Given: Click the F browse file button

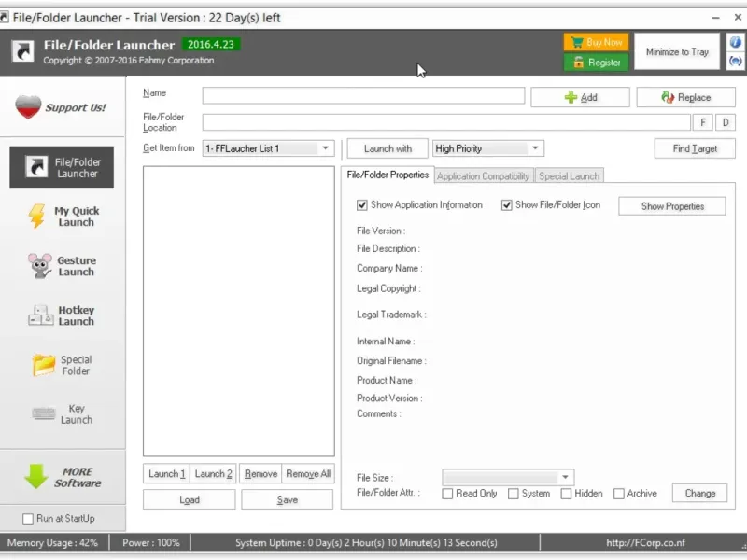Looking at the screenshot, I should [703, 123].
